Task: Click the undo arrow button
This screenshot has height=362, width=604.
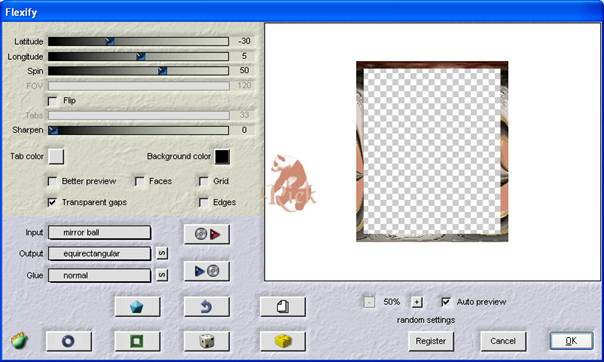Action: (206, 307)
